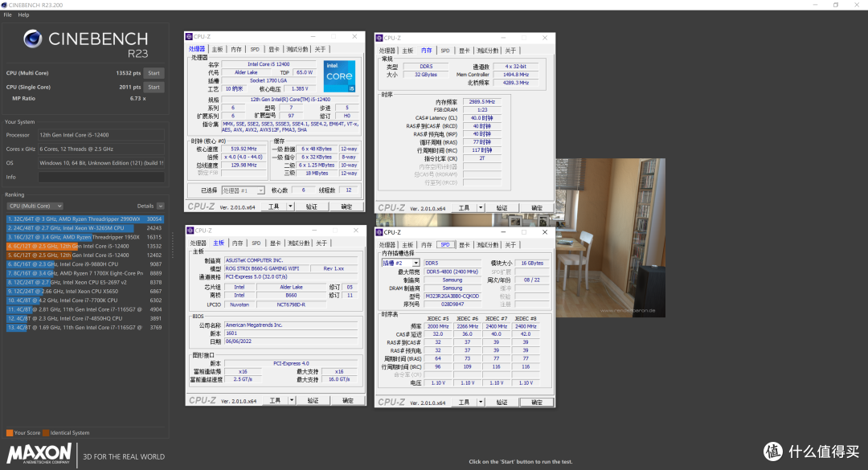
Task: Switch to 处理器 tab in mainboard CPU-Z window
Action: tap(199, 243)
